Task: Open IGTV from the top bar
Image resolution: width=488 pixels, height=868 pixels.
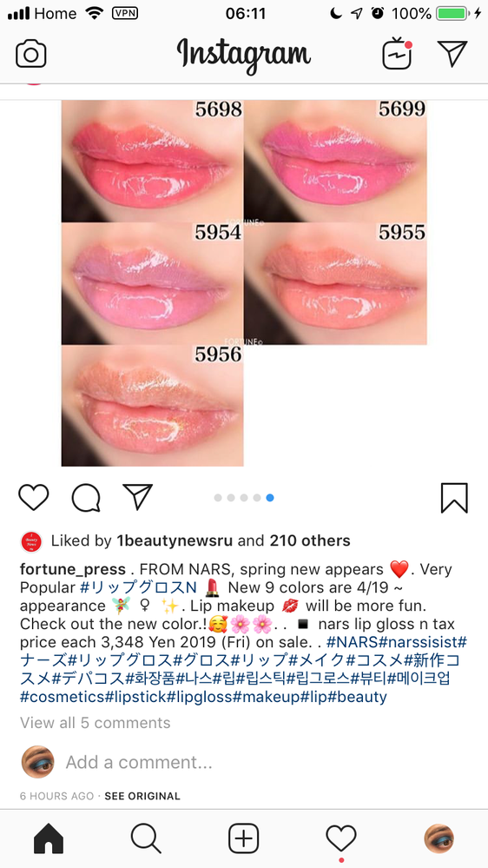Action: point(398,54)
